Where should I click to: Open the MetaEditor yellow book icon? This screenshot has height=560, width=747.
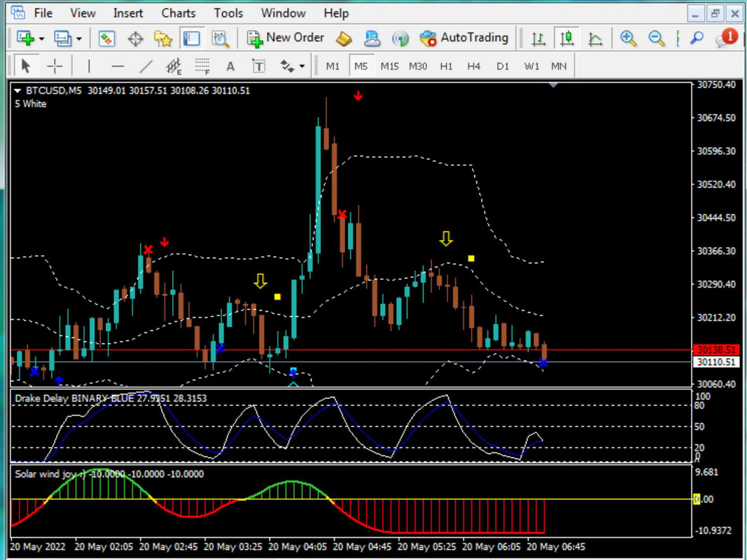click(x=344, y=38)
